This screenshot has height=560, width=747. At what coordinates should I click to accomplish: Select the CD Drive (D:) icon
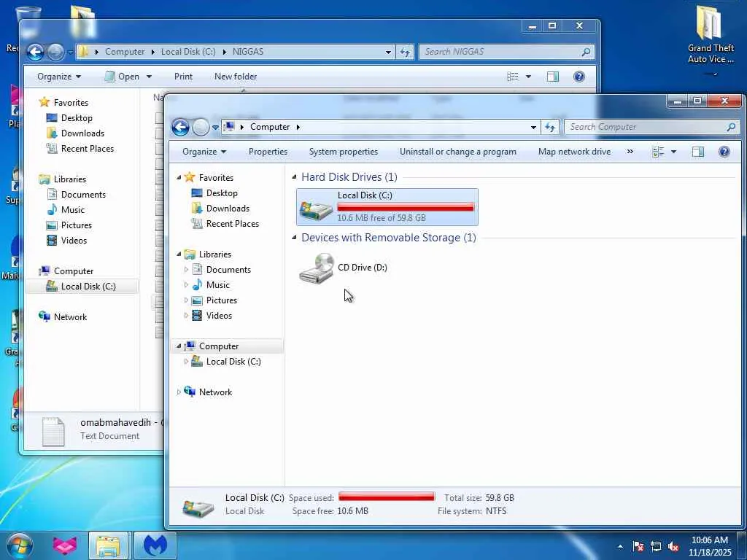[x=317, y=268]
